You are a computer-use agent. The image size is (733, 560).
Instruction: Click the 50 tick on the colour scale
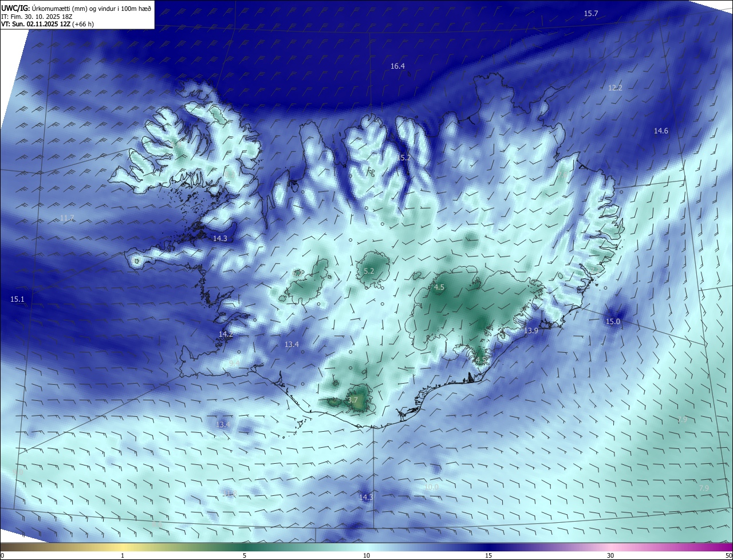click(728, 555)
